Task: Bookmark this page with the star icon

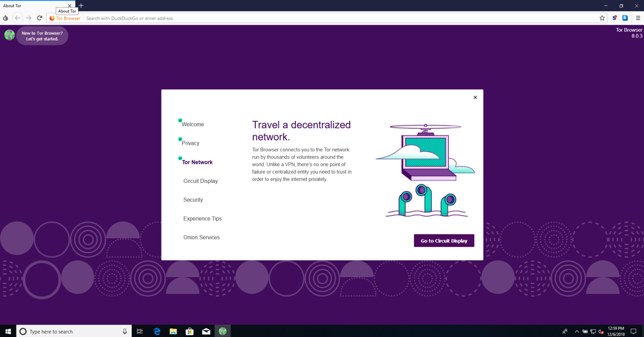Action: (x=602, y=18)
